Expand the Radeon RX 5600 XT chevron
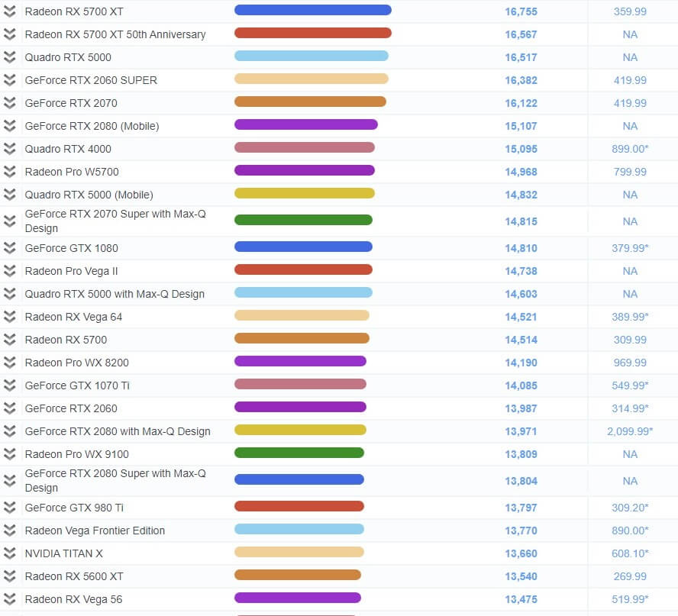Screen dimensions: 678x616 point(9,576)
